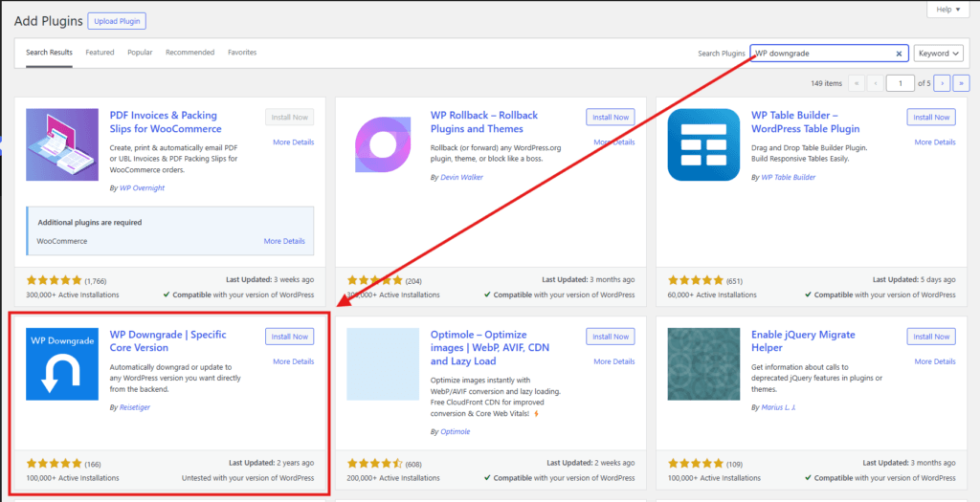Open the Optimole plugin placeholder image
Screen dimensions: 980x502
coord(383,364)
